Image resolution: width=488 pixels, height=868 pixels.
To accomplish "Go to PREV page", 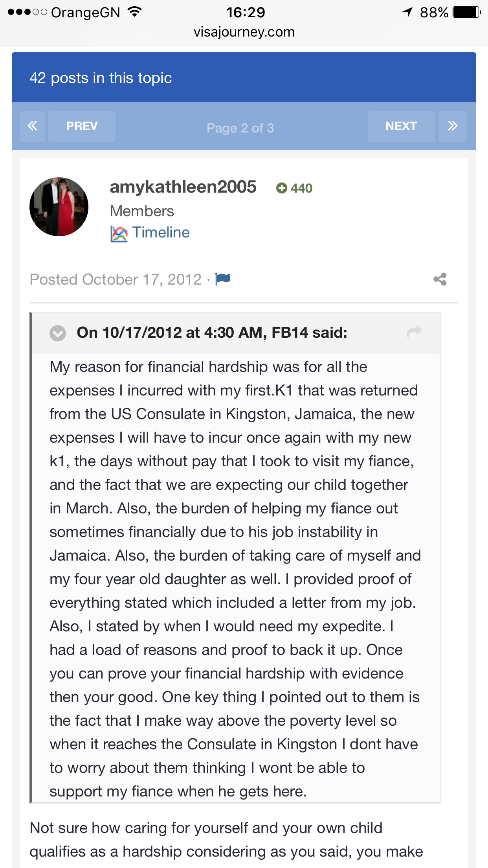I will [x=82, y=126].
